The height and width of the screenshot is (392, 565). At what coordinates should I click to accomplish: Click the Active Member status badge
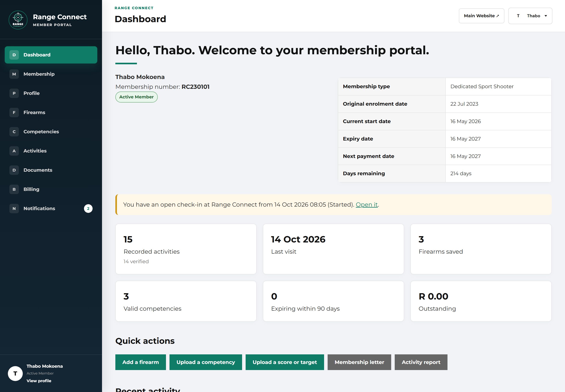pos(136,97)
